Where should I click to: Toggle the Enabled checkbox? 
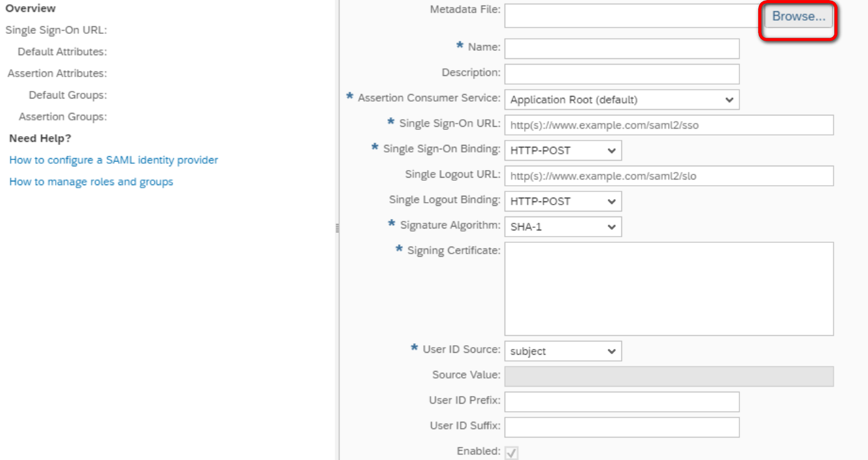[512, 452]
